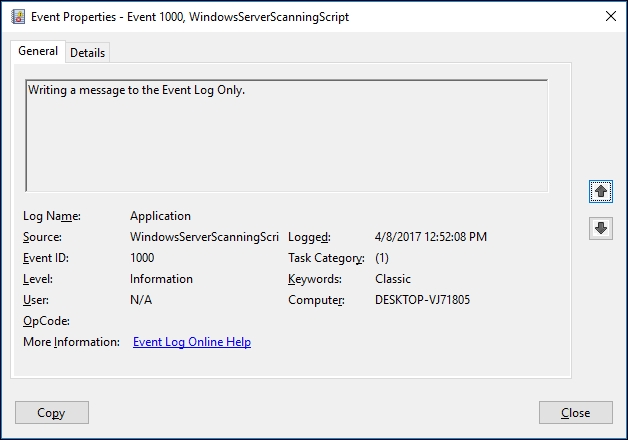Select the General tab
Image resolution: width=628 pixels, height=440 pixels.
pyautogui.click(x=38, y=51)
